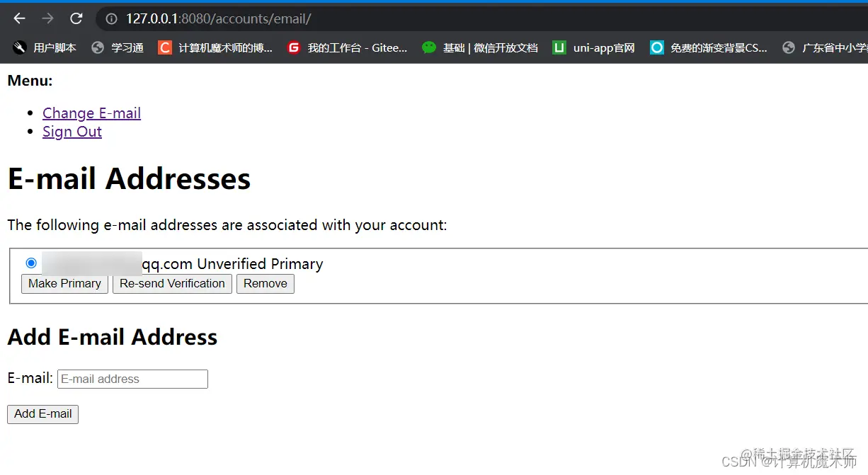This screenshot has height=475, width=868.
Task: Click the Add E-mail Address heading
Action: click(x=113, y=337)
